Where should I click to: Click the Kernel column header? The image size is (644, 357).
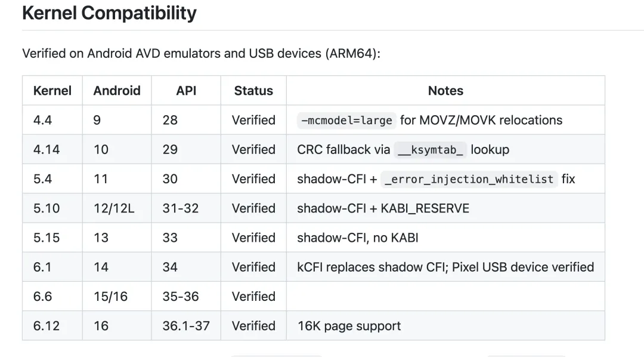pos(52,91)
